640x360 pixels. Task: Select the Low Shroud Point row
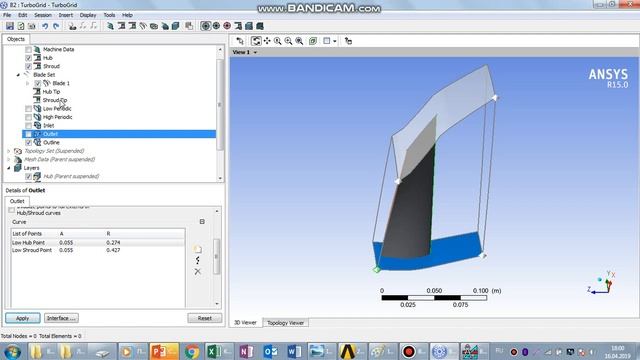tap(98, 250)
